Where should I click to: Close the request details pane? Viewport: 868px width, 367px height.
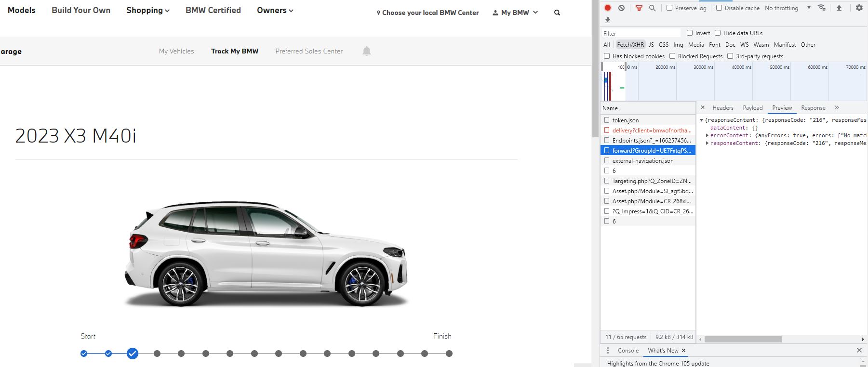[x=703, y=107]
